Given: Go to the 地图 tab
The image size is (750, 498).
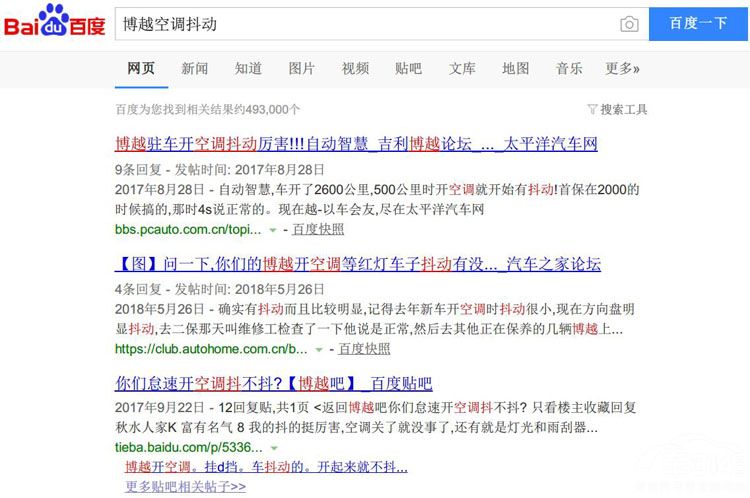Looking at the screenshot, I should [515, 69].
